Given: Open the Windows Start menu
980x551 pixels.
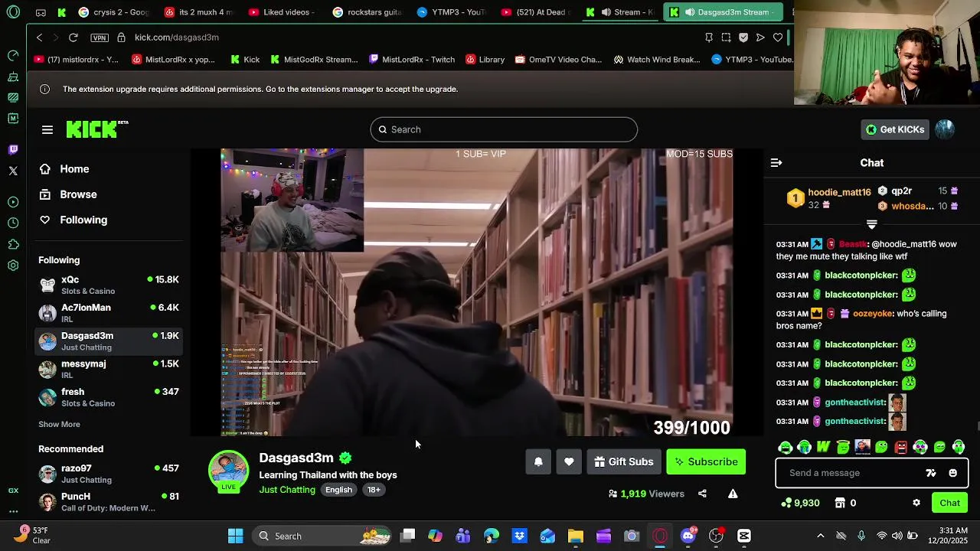Looking at the screenshot, I should click(x=235, y=536).
